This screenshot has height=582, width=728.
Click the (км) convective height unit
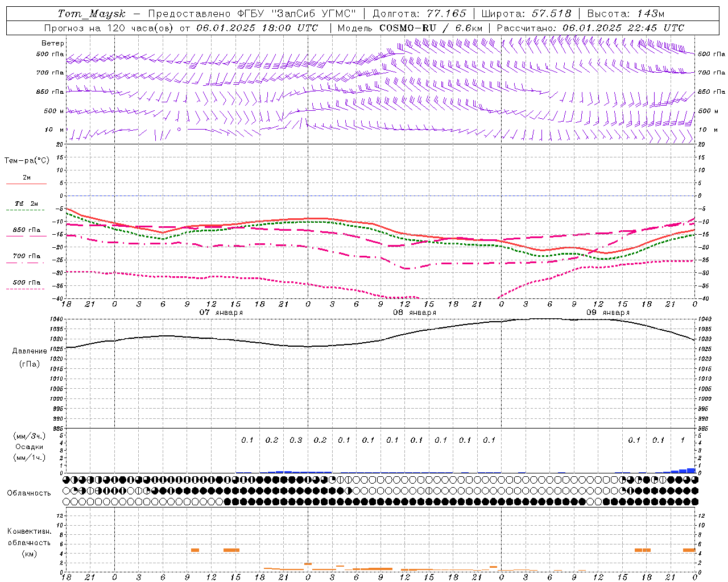(30, 554)
